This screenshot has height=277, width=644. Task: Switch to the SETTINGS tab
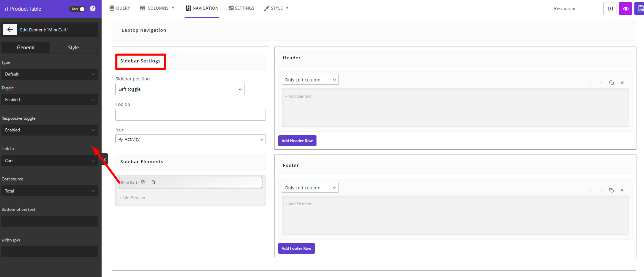tap(241, 8)
